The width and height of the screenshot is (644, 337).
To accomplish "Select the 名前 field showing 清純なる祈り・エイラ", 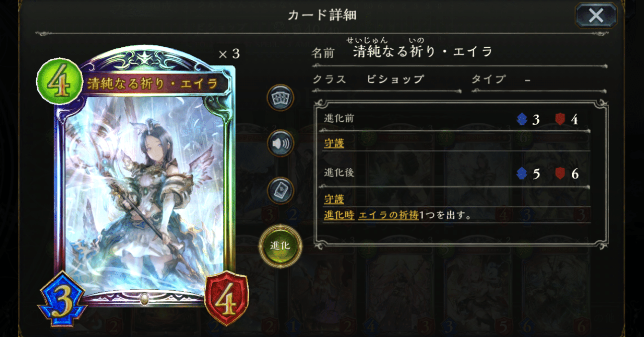I will click(459, 51).
